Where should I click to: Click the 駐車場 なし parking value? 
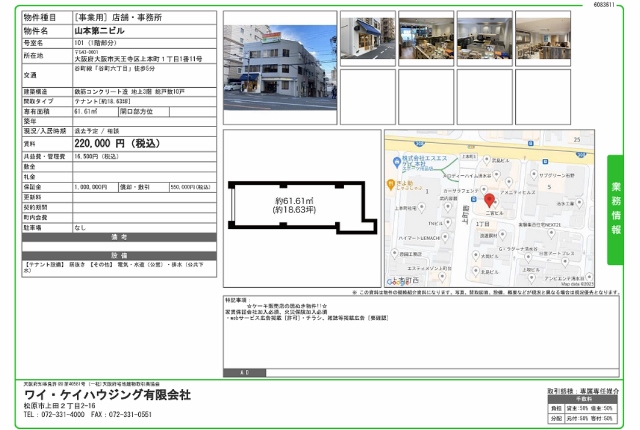(x=80, y=228)
